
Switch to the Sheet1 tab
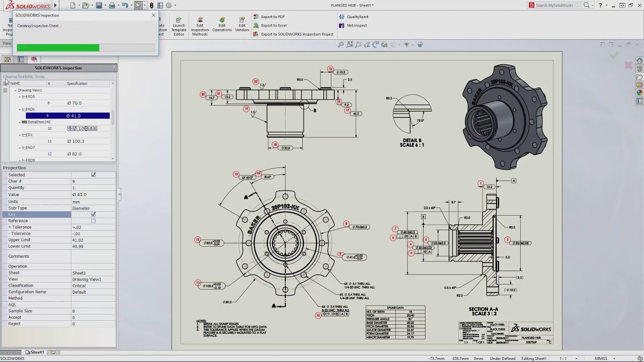(x=34, y=352)
